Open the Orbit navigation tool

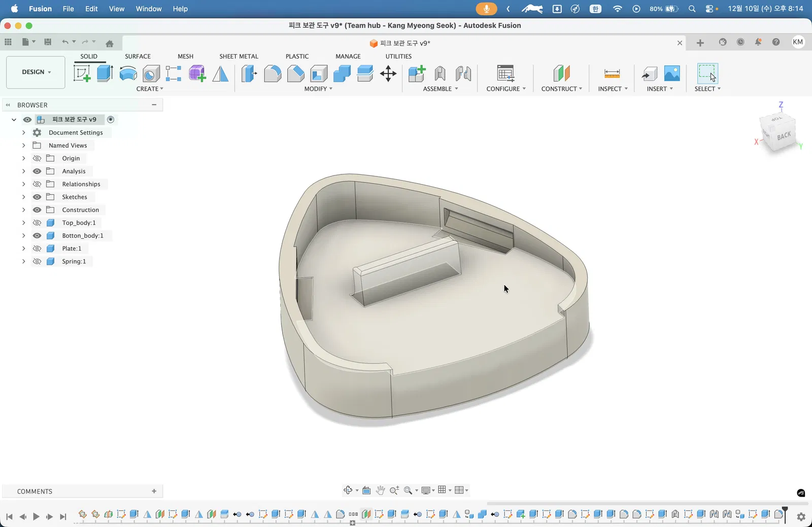tap(348, 490)
